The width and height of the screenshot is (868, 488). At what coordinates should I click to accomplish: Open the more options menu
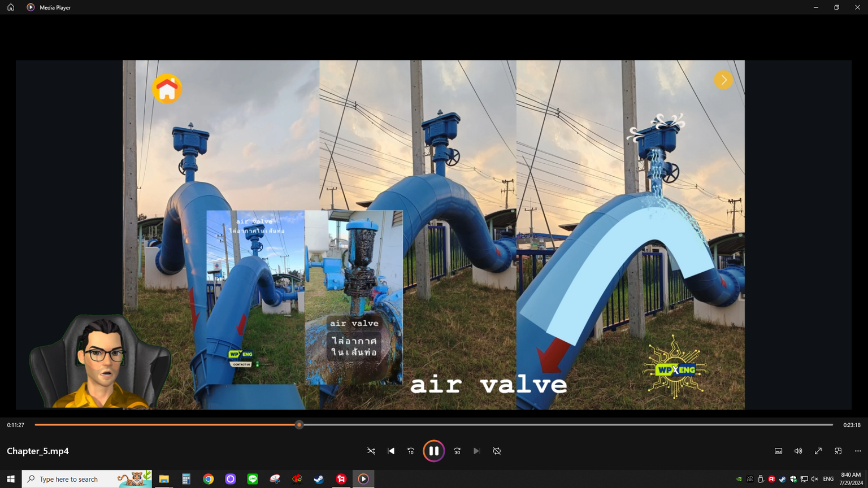pos(858,451)
